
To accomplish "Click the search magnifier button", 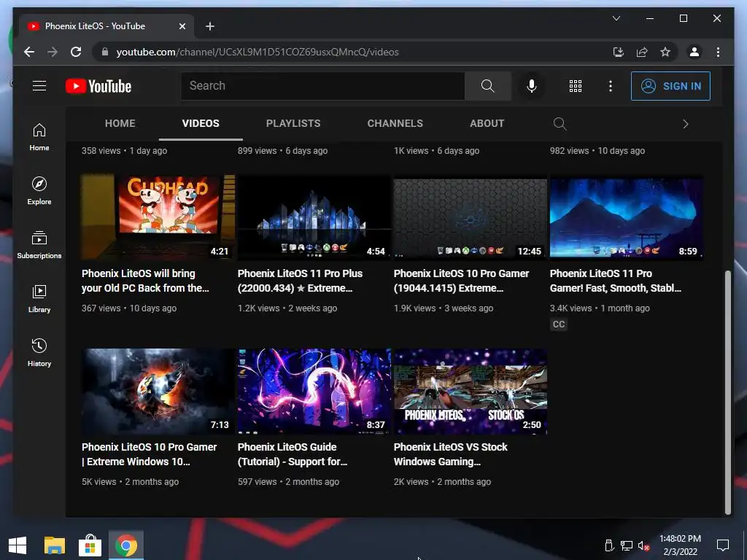I will [x=488, y=86].
